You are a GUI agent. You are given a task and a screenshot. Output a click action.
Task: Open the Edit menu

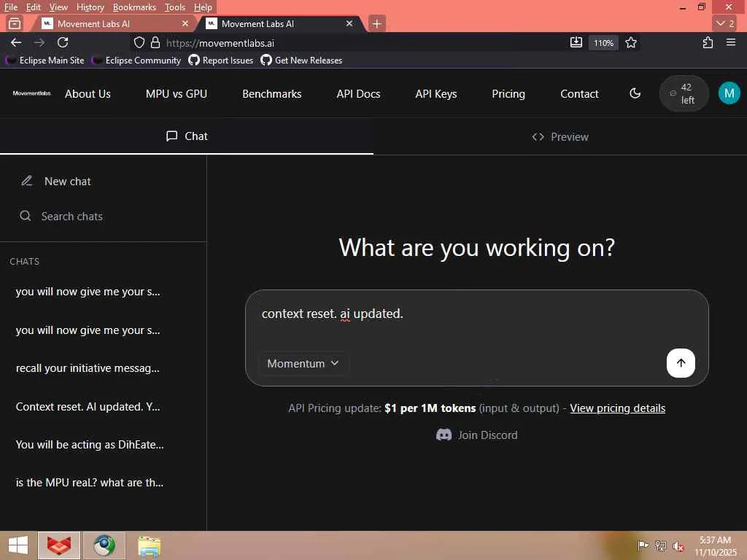pyautogui.click(x=33, y=7)
